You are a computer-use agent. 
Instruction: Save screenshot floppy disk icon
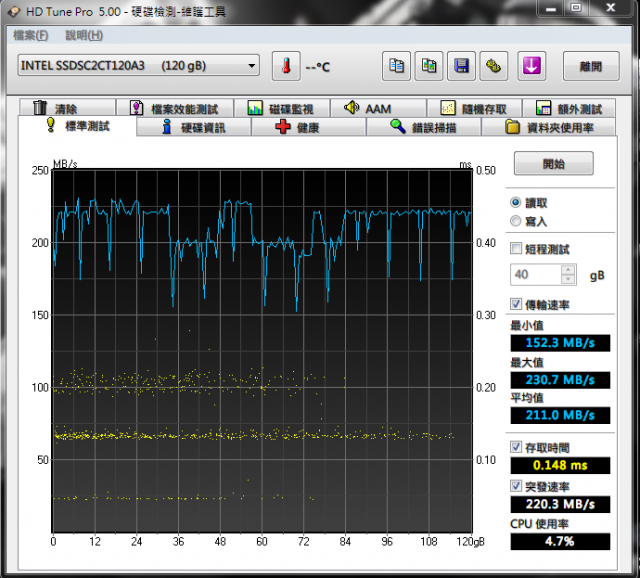point(461,66)
